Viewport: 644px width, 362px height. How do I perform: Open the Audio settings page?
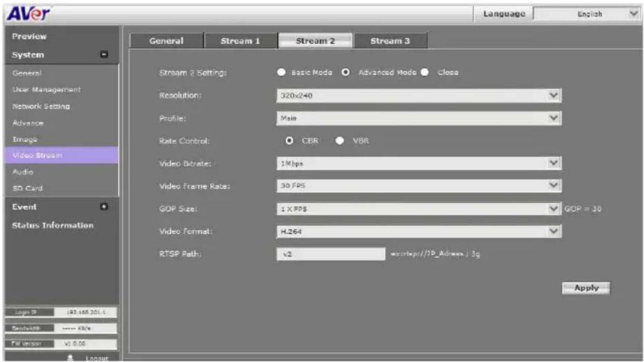click(23, 172)
